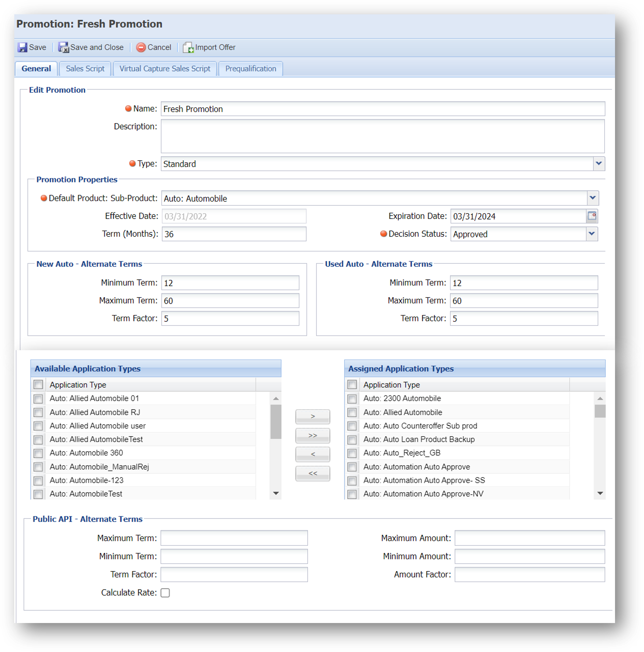This screenshot has height=652, width=644.
Task: Check Auto: Allied Automobile RJ checkbox
Action: tap(38, 412)
